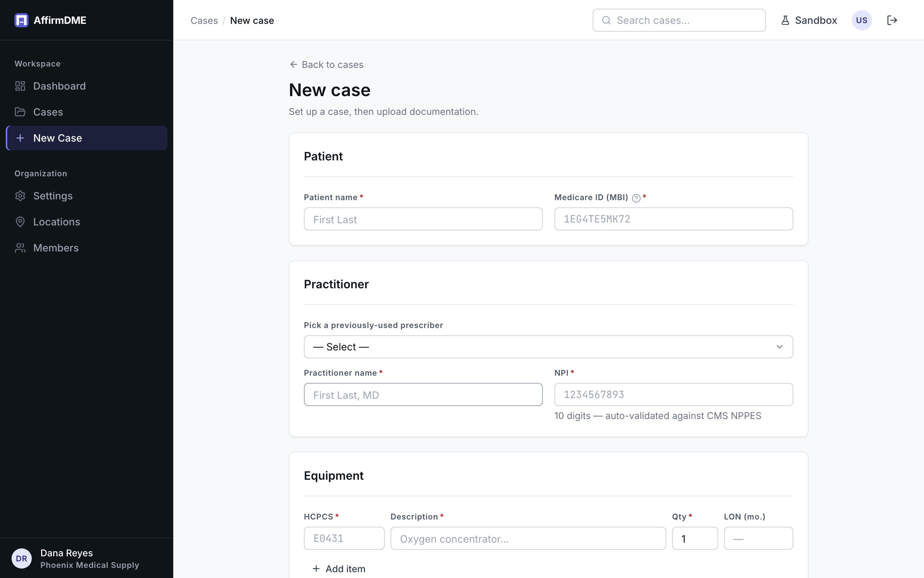Click the NPI auto-validated hint text

[x=658, y=416]
